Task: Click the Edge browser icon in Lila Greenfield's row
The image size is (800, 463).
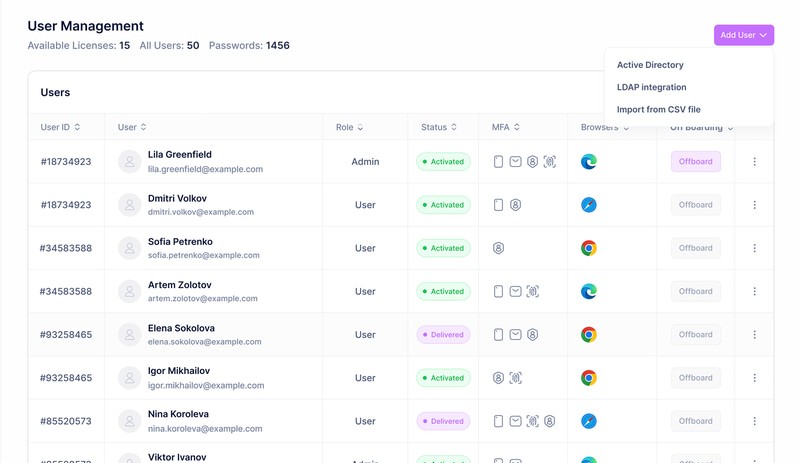Action: [589, 162]
